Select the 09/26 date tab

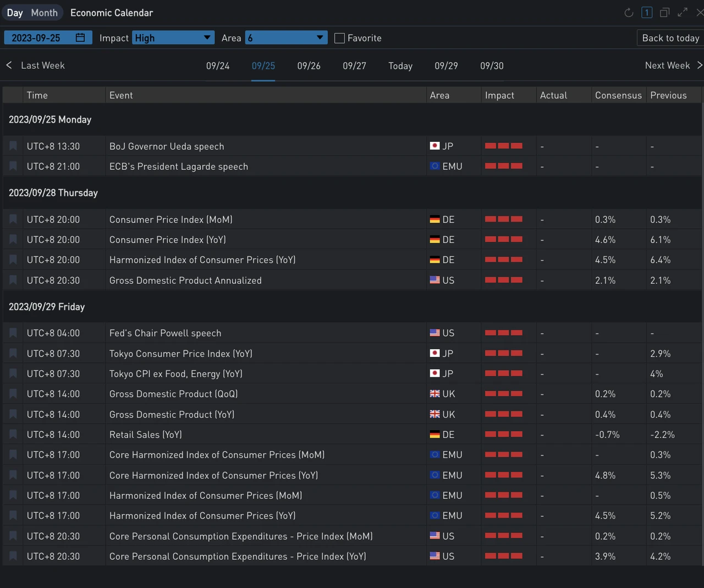coord(309,66)
